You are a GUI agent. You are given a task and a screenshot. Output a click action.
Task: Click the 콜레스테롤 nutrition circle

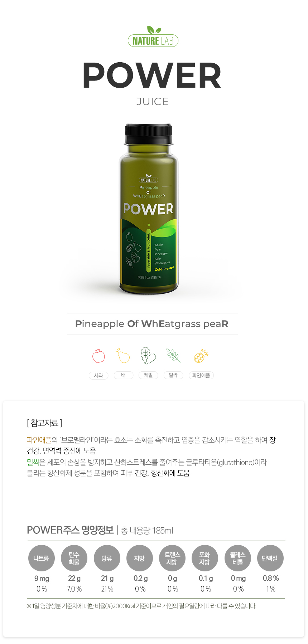[238, 558]
